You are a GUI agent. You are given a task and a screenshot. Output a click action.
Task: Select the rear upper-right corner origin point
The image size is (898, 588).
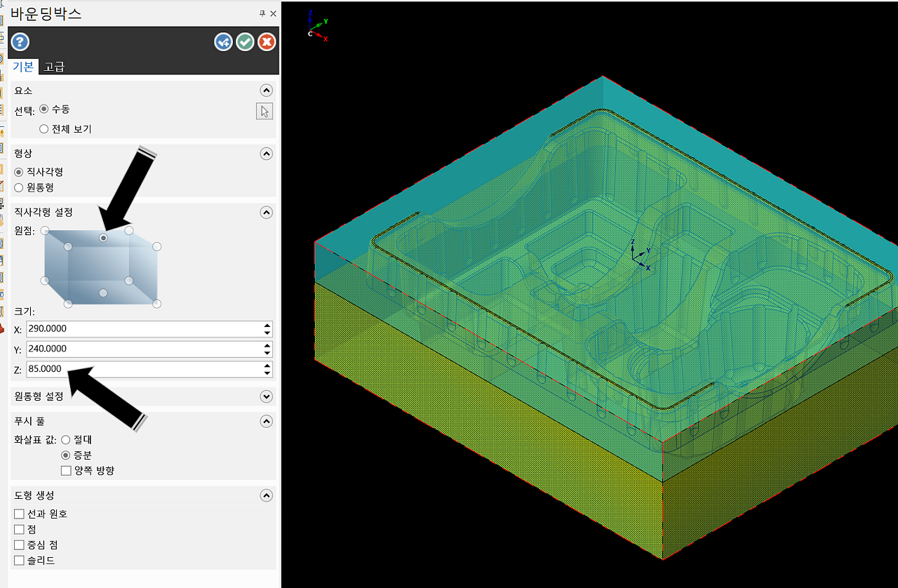pyautogui.click(x=129, y=230)
